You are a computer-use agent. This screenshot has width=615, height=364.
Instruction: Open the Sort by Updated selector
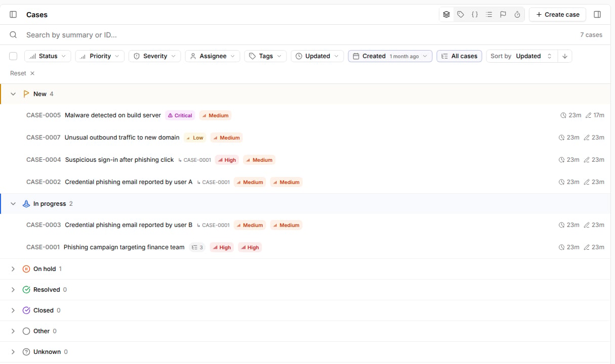click(522, 56)
